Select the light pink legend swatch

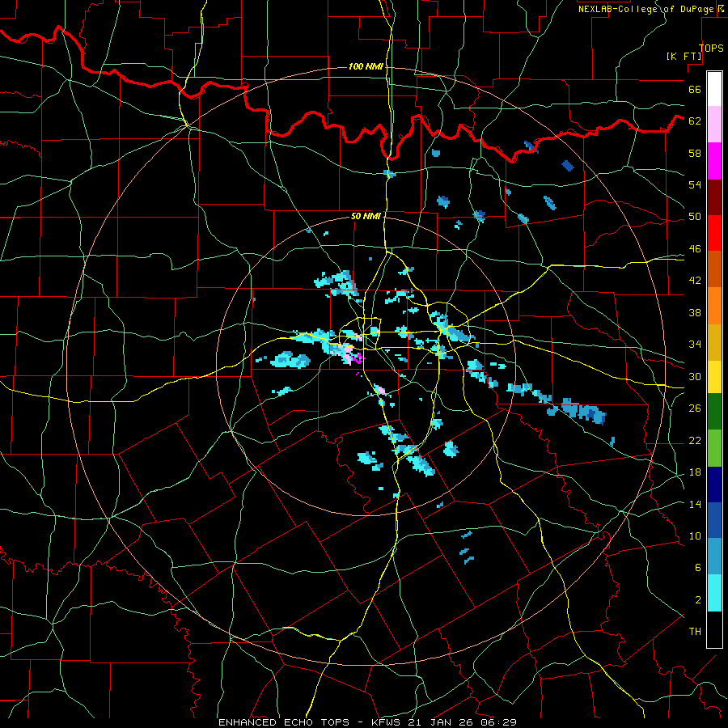coord(714,125)
